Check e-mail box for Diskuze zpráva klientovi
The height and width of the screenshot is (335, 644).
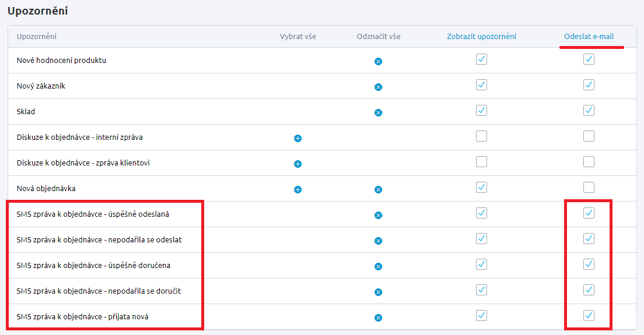[589, 161]
